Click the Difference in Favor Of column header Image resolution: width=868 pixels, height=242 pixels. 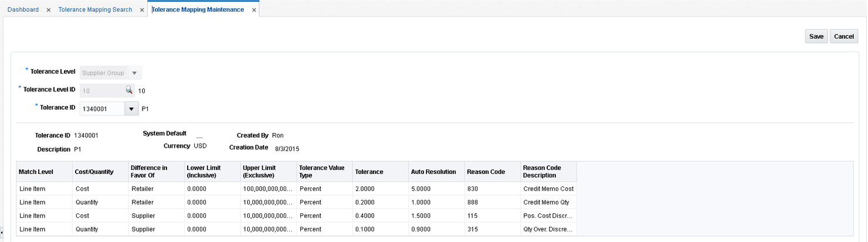(156, 172)
